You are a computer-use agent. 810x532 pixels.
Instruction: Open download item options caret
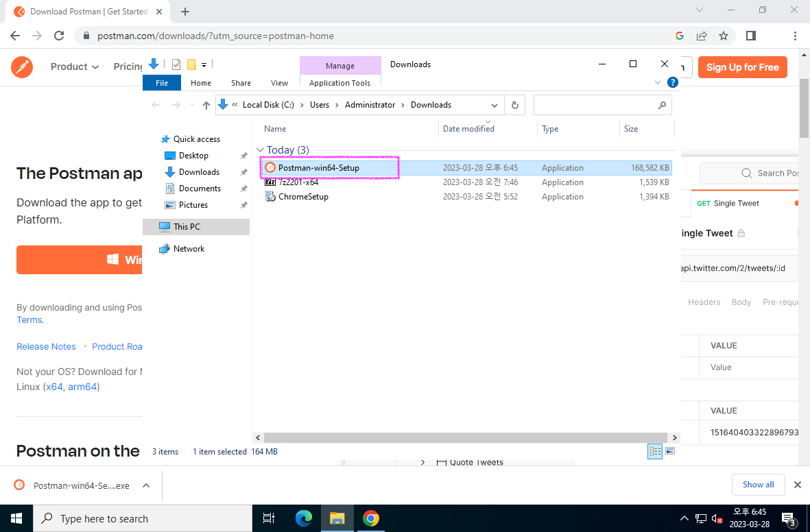[146, 485]
